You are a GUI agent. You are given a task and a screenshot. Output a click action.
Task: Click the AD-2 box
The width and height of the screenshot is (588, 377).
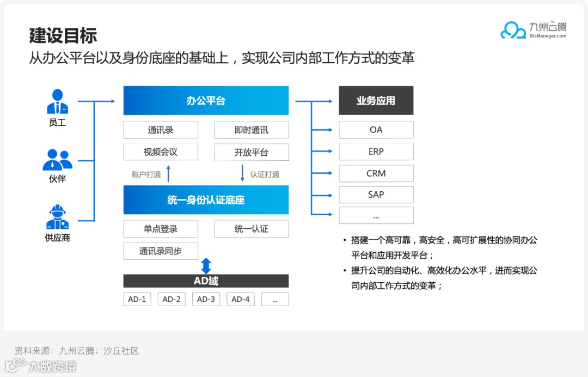click(171, 299)
